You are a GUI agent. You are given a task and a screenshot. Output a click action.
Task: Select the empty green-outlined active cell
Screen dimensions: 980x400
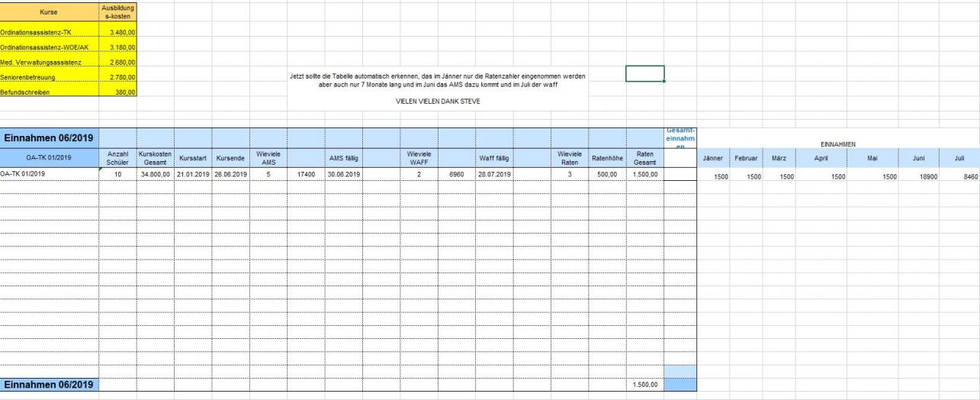pos(644,73)
